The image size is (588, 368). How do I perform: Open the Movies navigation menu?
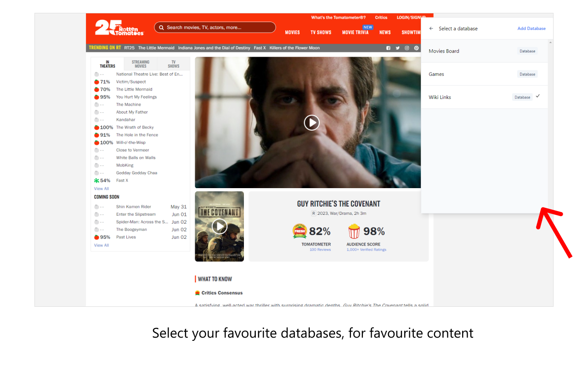292,32
